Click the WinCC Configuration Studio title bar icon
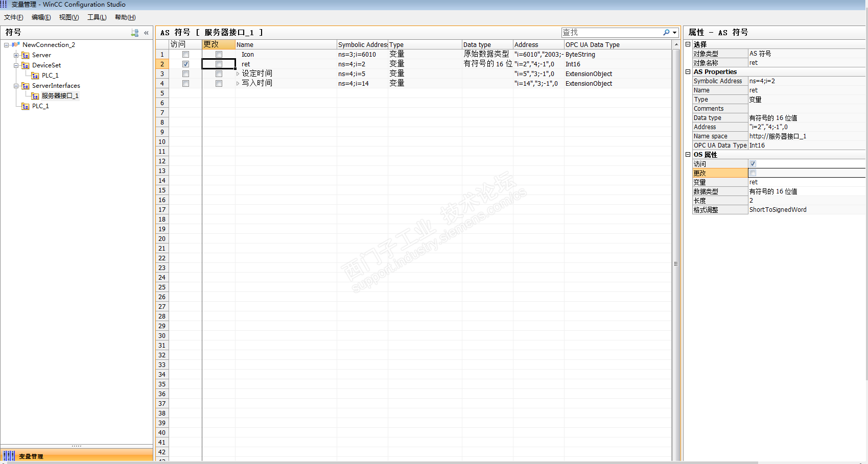The height and width of the screenshot is (464, 868). 4,5
